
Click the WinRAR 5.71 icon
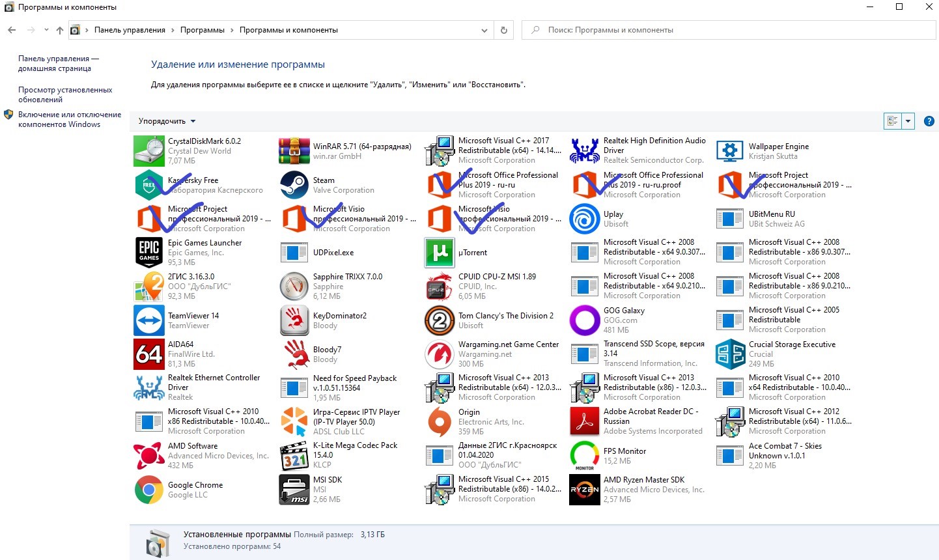294,151
